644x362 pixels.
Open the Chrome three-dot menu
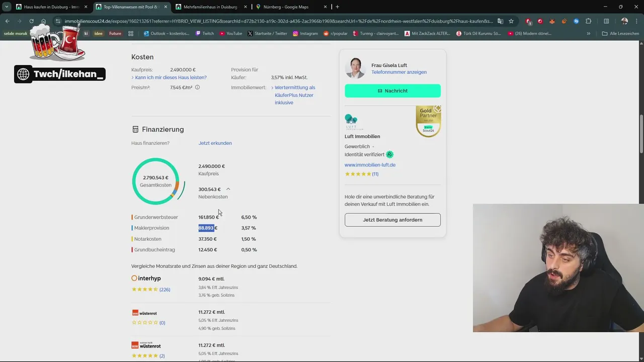pos(637,21)
